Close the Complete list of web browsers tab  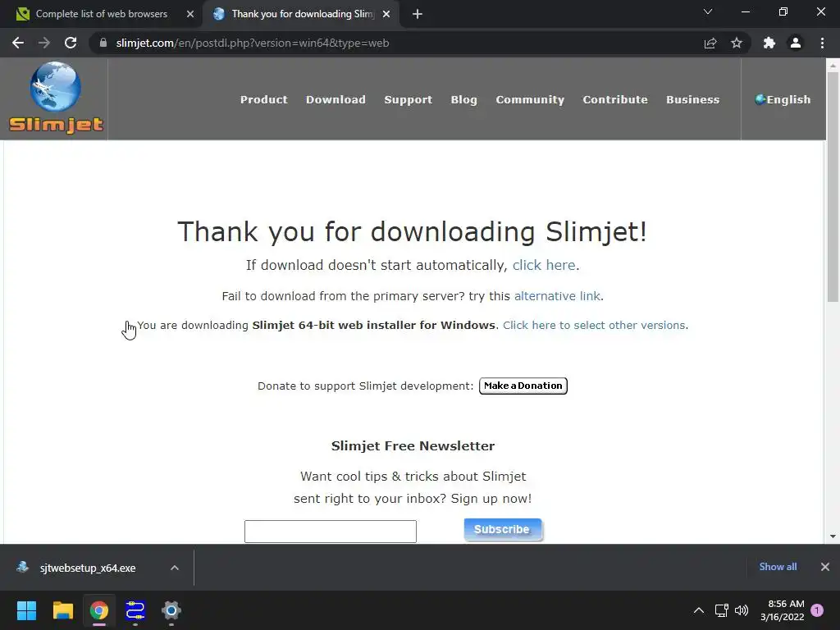(x=190, y=14)
